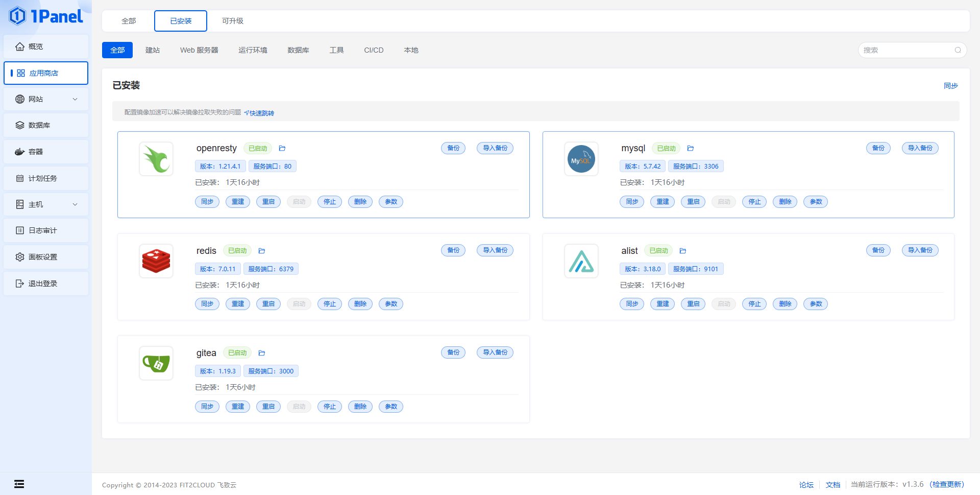The image size is (980, 495).
Task: Filter by 数据库 category tab
Action: 298,50
